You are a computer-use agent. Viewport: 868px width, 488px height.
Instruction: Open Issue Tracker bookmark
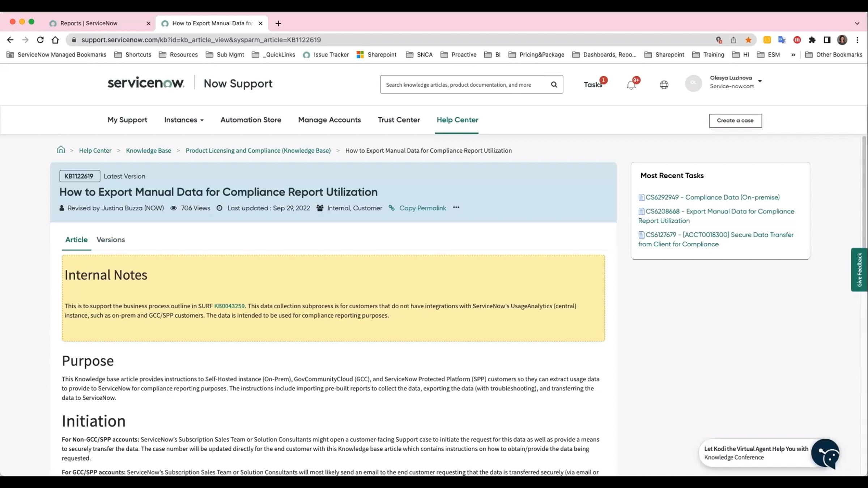coord(326,55)
